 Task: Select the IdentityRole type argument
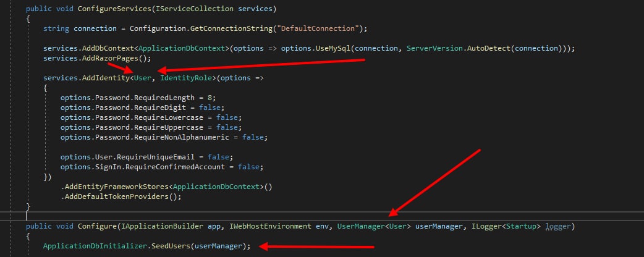pos(185,78)
